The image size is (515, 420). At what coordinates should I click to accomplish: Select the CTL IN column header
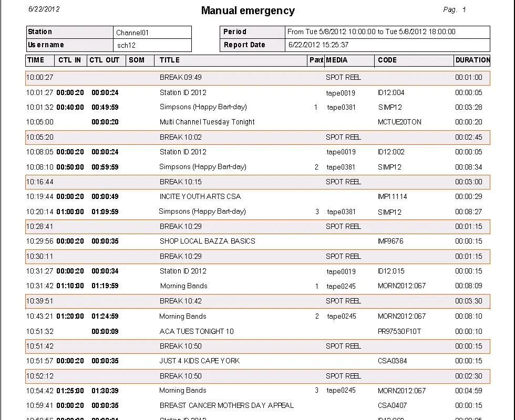pyautogui.click(x=69, y=60)
